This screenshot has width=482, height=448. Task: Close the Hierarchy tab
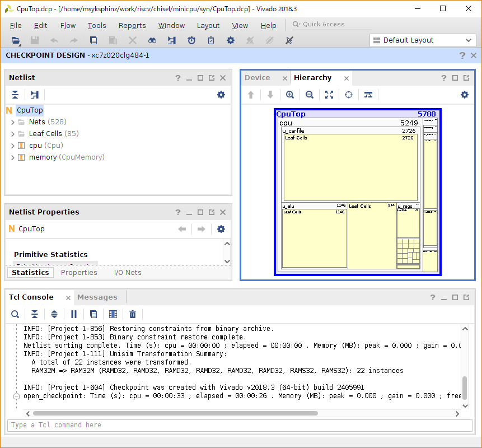point(347,78)
